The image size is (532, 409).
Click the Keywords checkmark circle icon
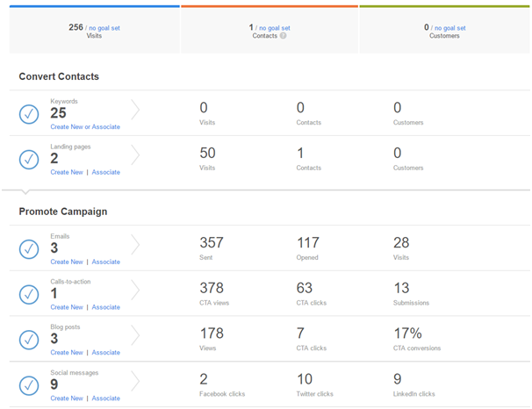pos(29,114)
